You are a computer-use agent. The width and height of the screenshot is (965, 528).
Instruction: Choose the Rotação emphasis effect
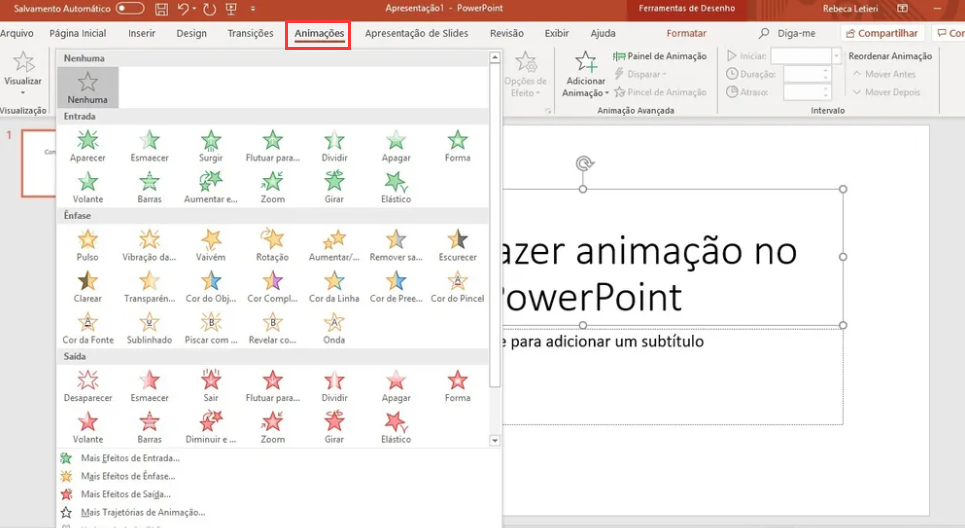coord(272,246)
